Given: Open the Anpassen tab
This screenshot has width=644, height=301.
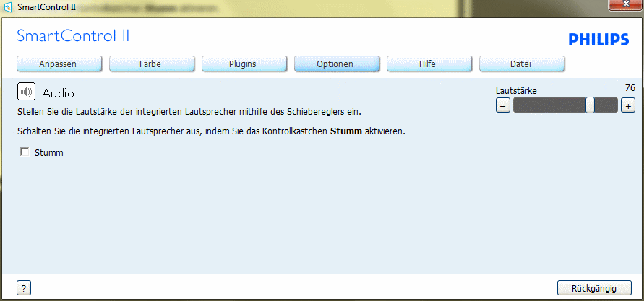Looking at the screenshot, I should click(x=59, y=64).
